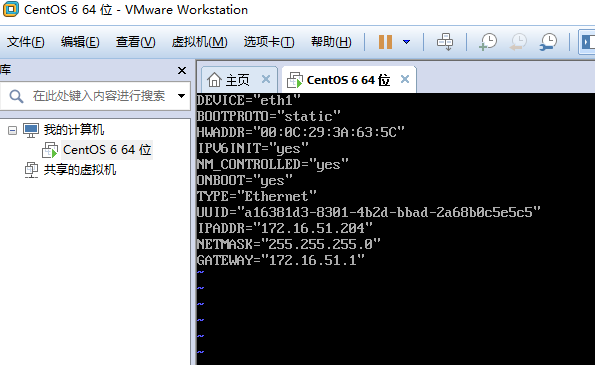Click the BOOTPROTO="static" line
This screenshot has height=365, width=595.
269,116
